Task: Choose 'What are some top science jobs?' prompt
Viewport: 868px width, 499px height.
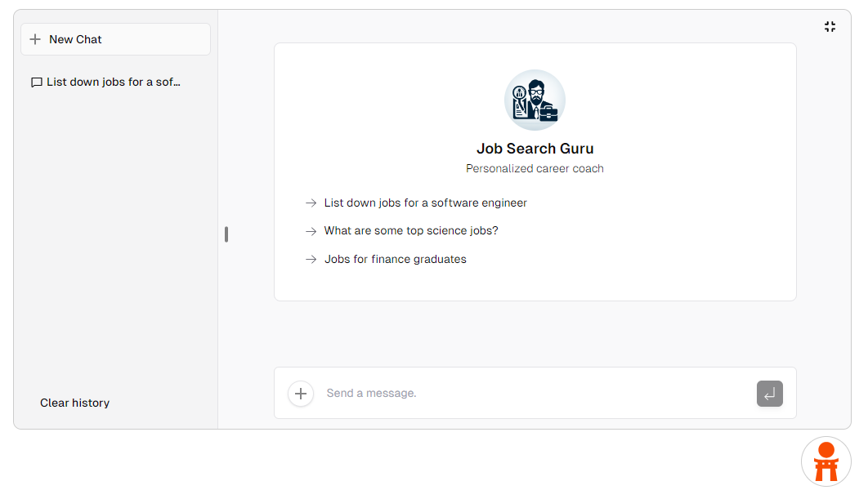Action: click(410, 231)
